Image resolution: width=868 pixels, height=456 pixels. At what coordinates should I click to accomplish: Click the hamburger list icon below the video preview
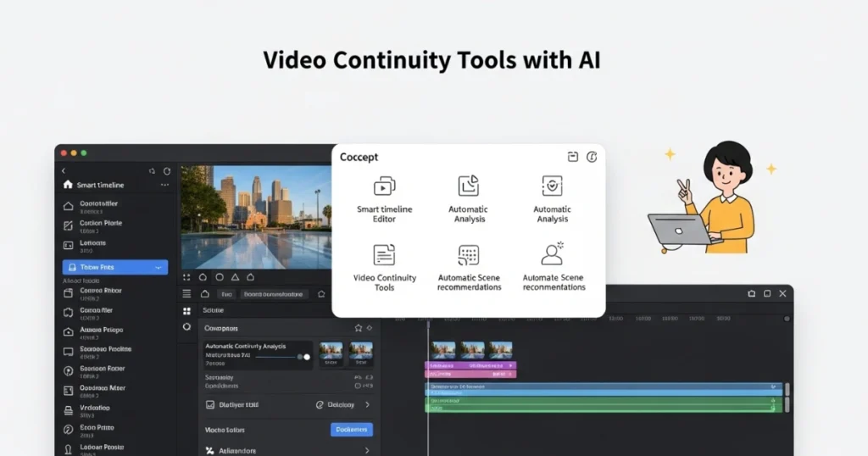pyautogui.click(x=187, y=293)
